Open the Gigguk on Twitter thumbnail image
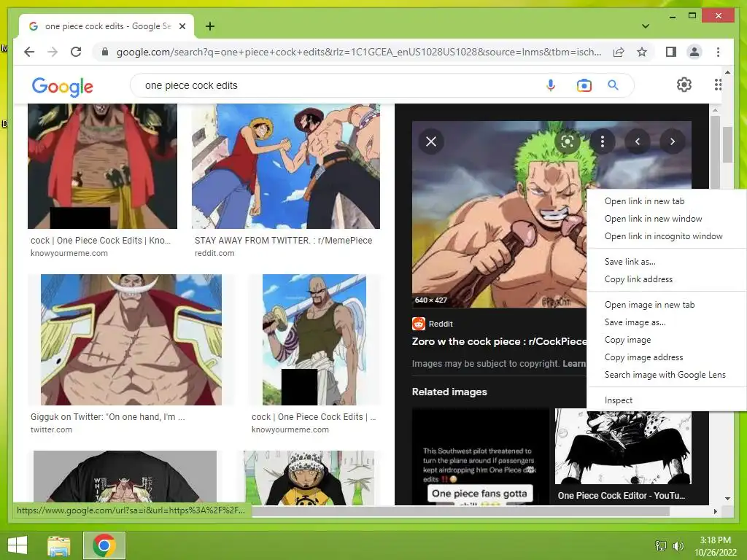The width and height of the screenshot is (747, 560). (131, 340)
